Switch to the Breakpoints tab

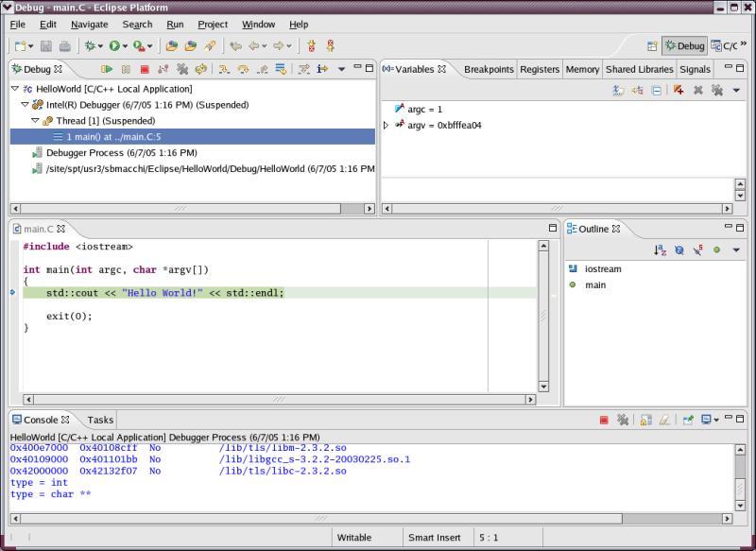pos(489,69)
